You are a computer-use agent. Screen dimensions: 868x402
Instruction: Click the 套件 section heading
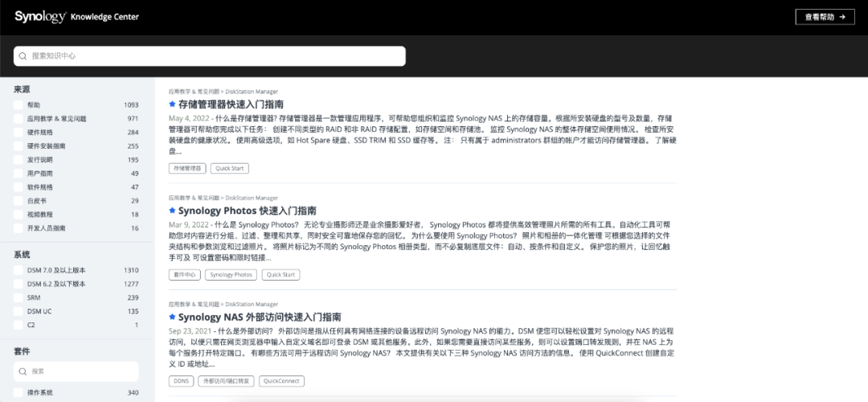click(x=22, y=351)
